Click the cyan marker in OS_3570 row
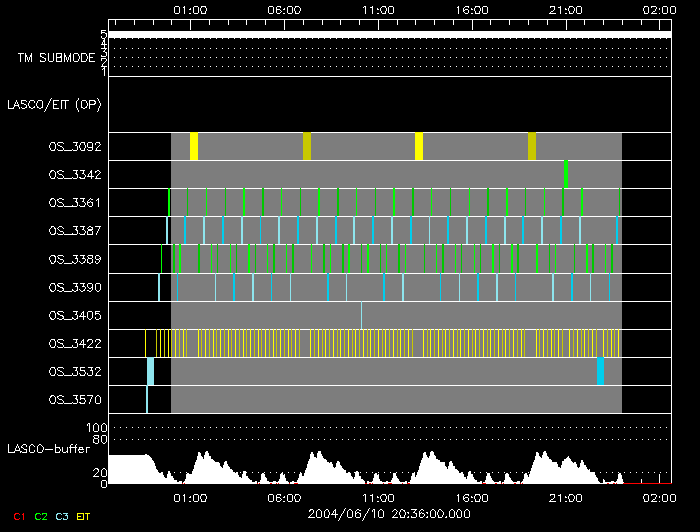The image size is (700, 532). coord(147,399)
